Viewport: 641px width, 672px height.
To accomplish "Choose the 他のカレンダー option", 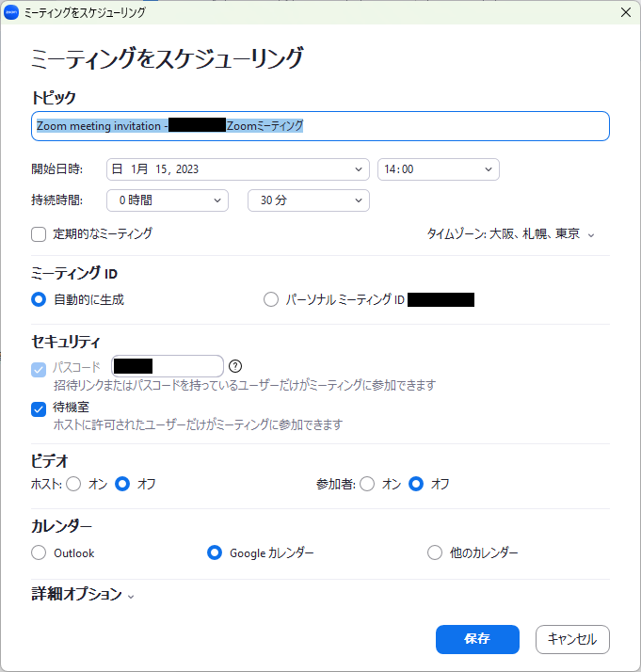I will pos(435,552).
